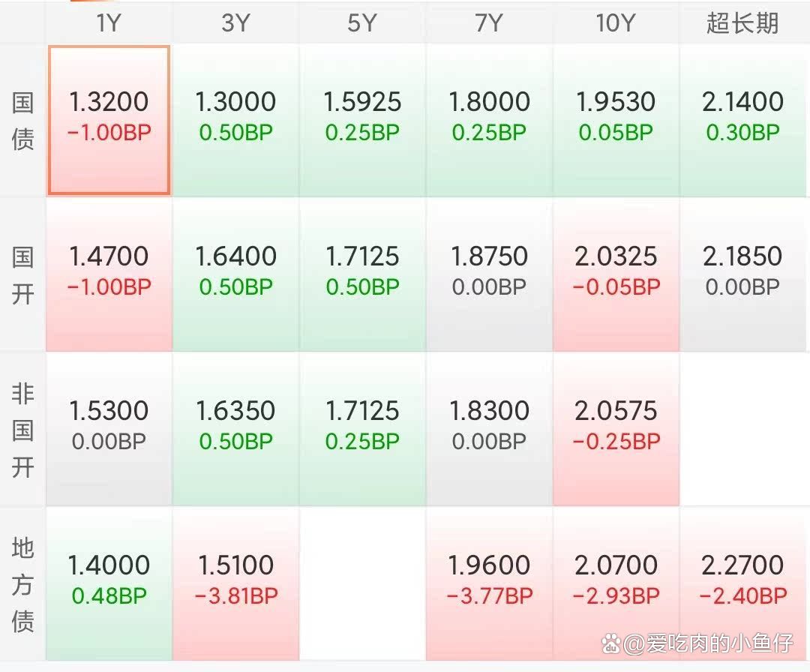The height and width of the screenshot is (672, 810).
Task: Select the 7Y column header
Action: coord(489,23)
